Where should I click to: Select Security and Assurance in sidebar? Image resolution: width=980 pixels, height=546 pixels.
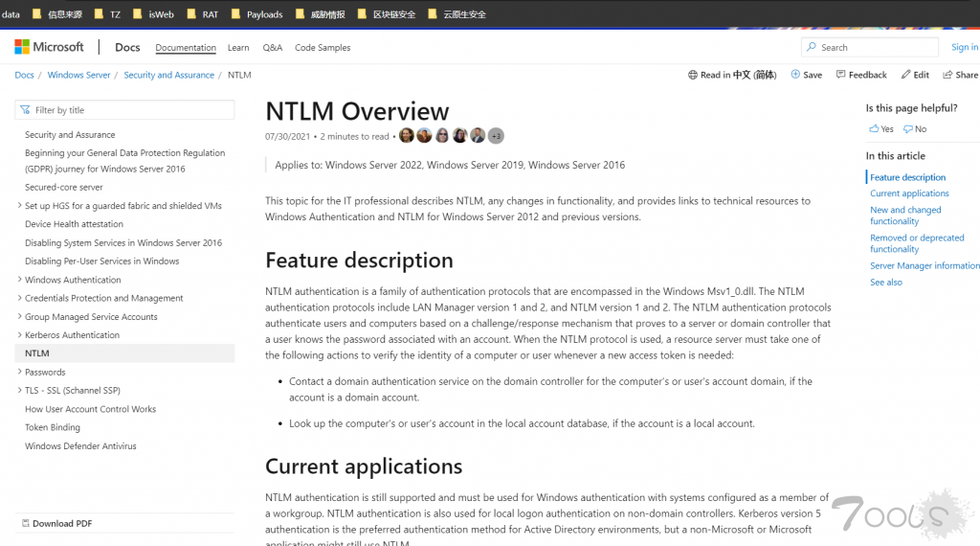pyautogui.click(x=70, y=134)
